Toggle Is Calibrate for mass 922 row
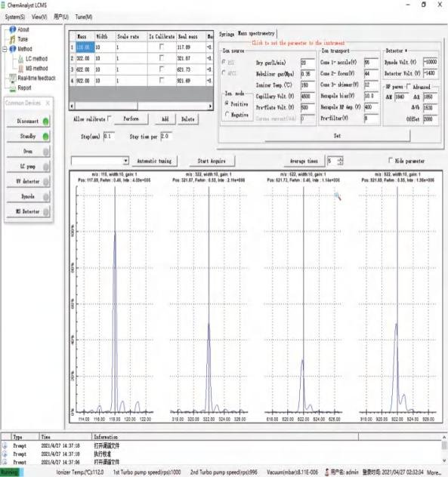 [162, 80]
